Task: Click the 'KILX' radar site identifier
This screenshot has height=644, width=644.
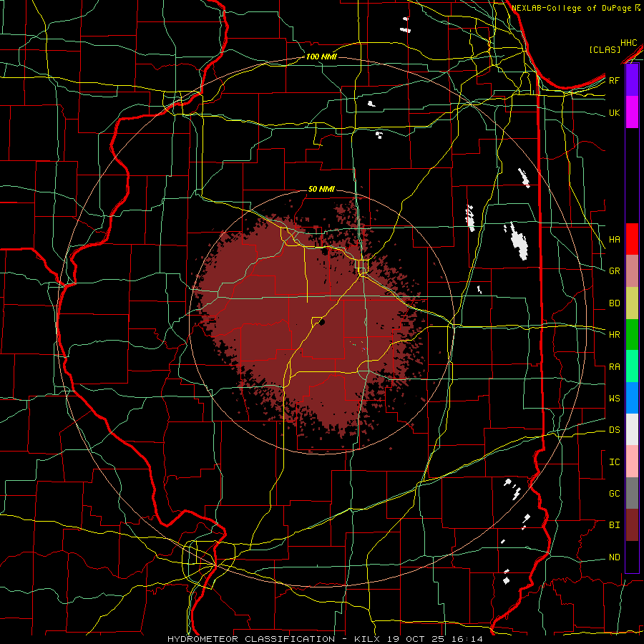Action: point(367,639)
